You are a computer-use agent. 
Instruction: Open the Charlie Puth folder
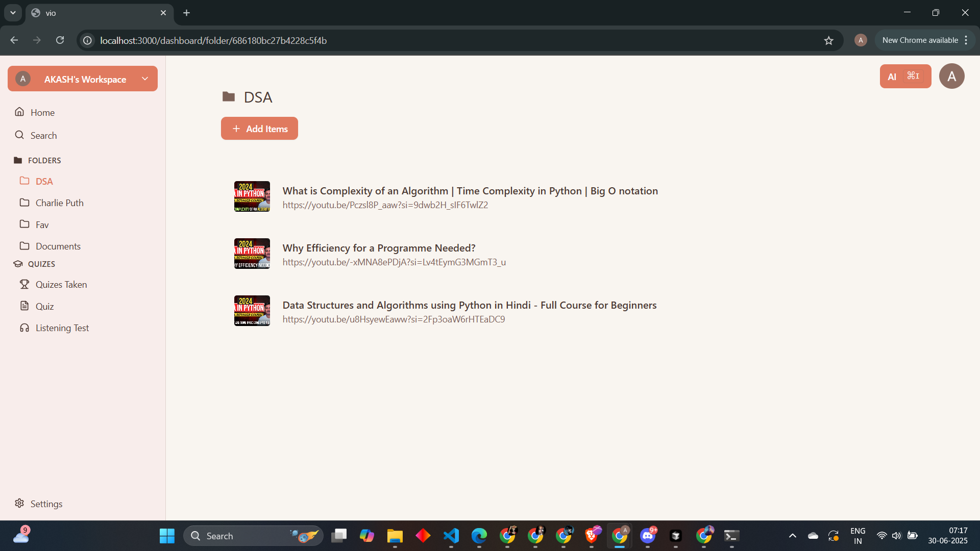[59, 203]
